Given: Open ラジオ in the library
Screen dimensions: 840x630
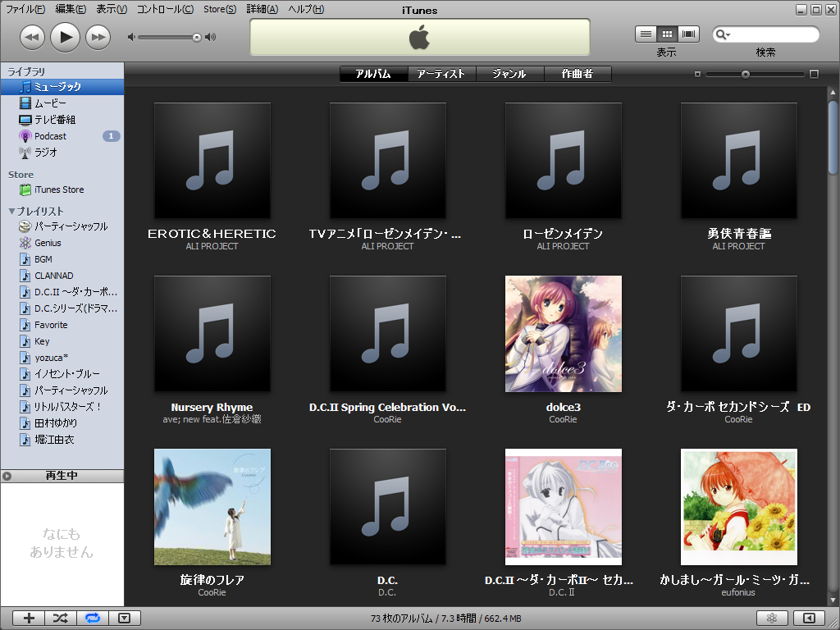Looking at the screenshot, I should point(62,152).
